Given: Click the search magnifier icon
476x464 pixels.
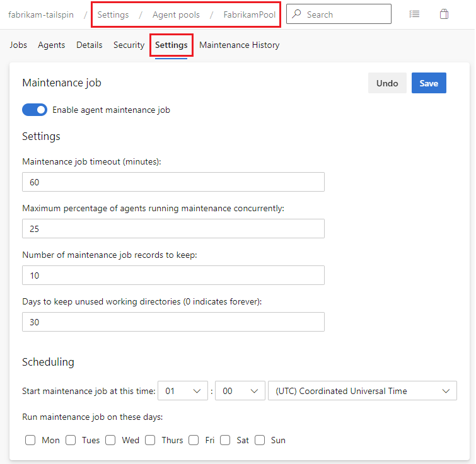Looking at the screenshot, I should [x=297, y=14].
